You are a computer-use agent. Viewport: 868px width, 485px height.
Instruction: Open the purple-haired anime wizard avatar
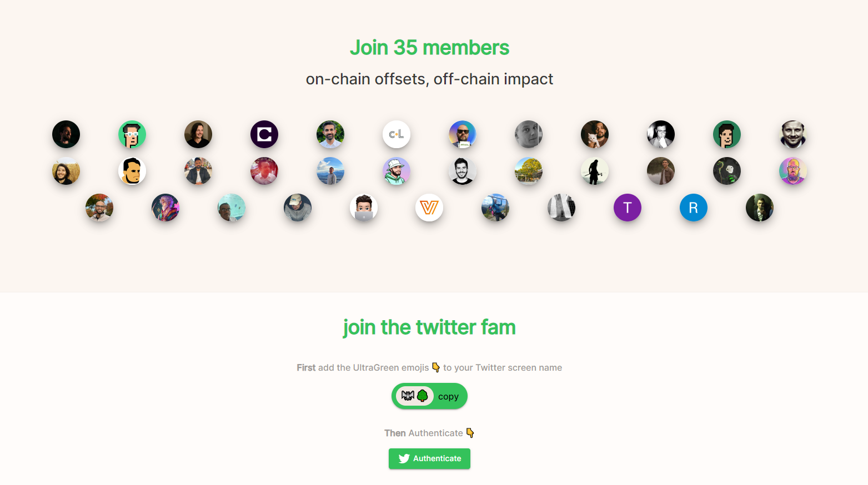[x=165, y=208]
